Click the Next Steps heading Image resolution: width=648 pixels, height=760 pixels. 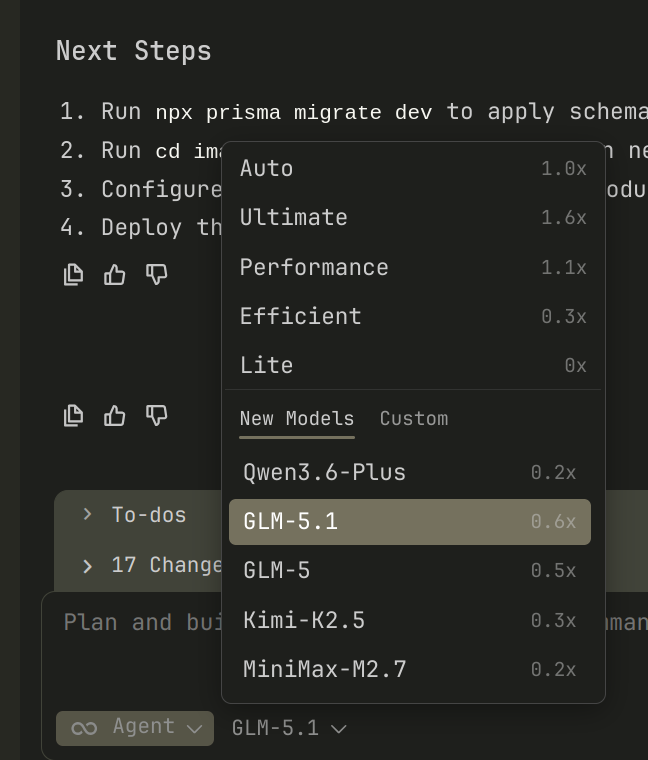(x=134, y=51)
